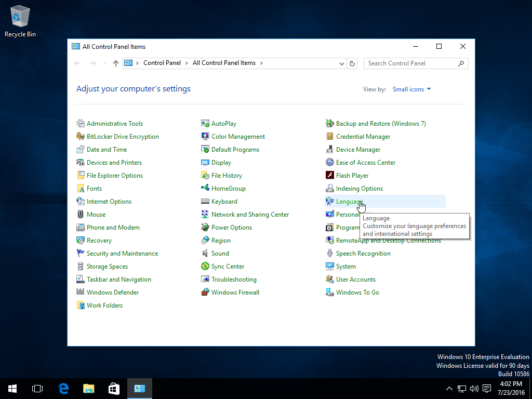Click the BitLocker Drive Encryption icon
Viewport: 532px width, 399px height.
pos(81,137)
